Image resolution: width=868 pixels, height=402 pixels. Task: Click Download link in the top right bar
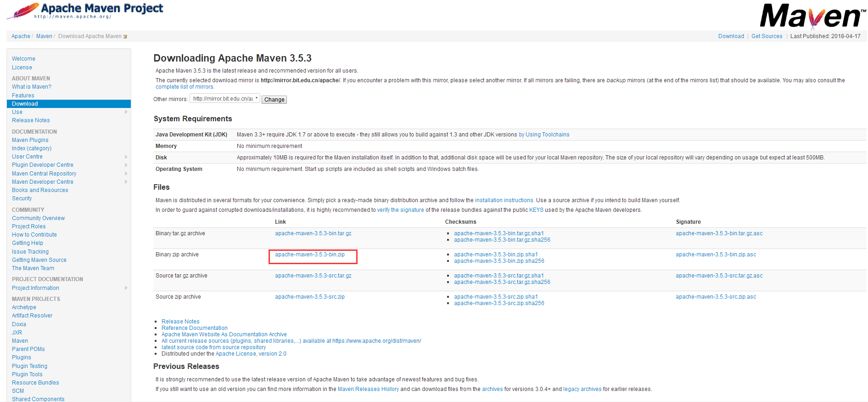731,36
